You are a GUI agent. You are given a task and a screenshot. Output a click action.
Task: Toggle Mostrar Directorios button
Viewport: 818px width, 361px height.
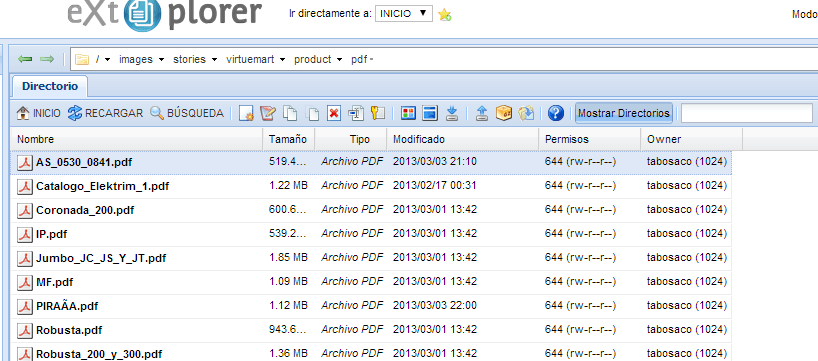(624, 113)
